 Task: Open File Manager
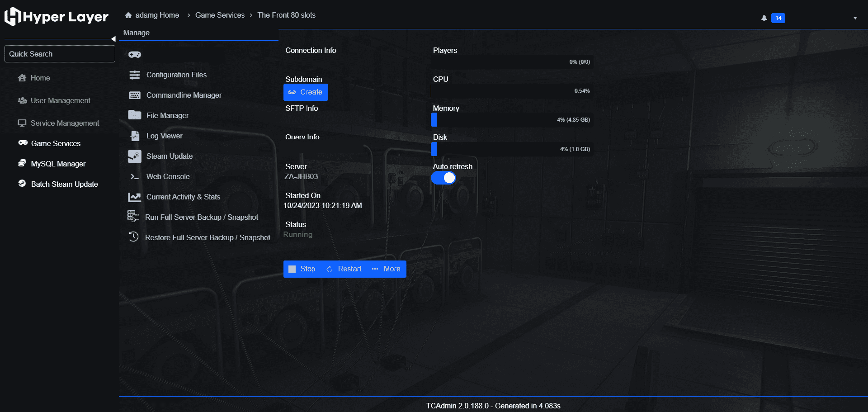167,116
